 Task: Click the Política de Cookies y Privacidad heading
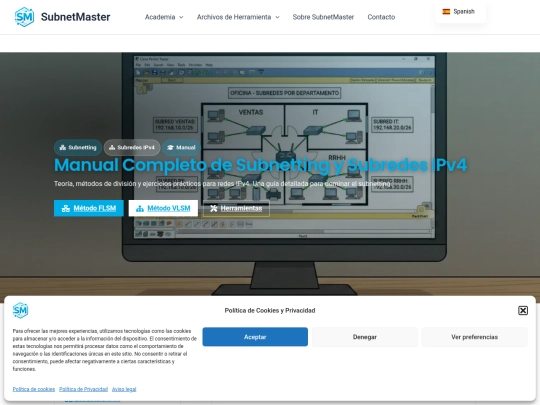pos(270,310)
